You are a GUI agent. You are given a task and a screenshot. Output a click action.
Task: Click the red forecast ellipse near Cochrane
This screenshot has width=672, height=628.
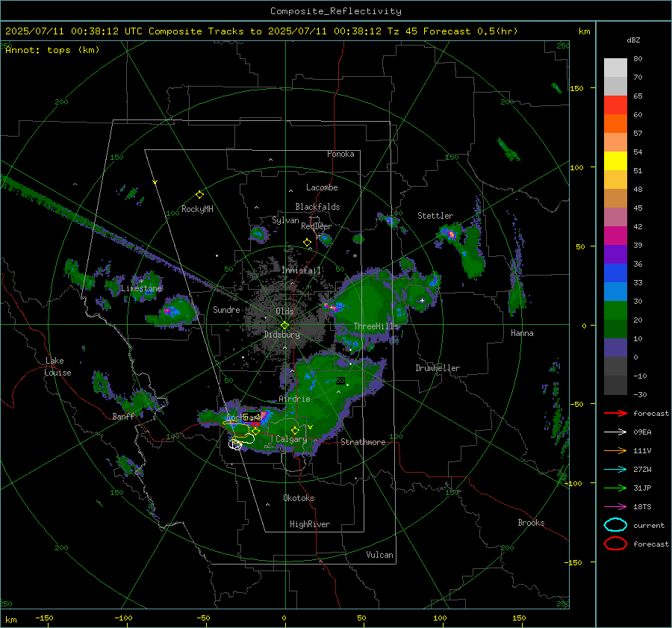pos(255,424)
